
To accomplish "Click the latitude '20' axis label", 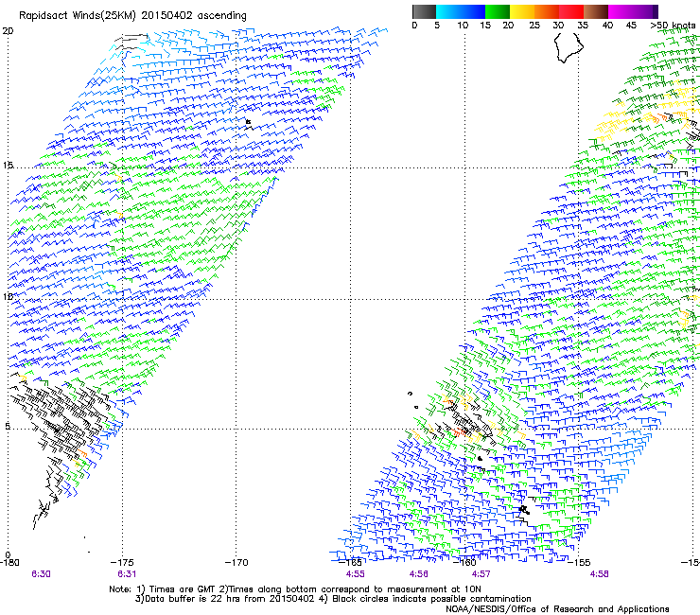I will [x=8, y=31].
